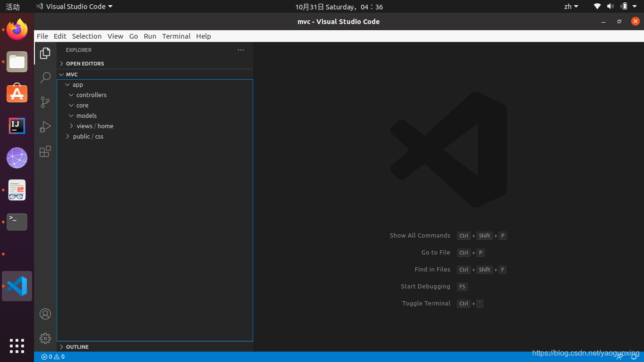644x362 pixels.
Task: Open the battery indicator
Action: tap(624, 7)
